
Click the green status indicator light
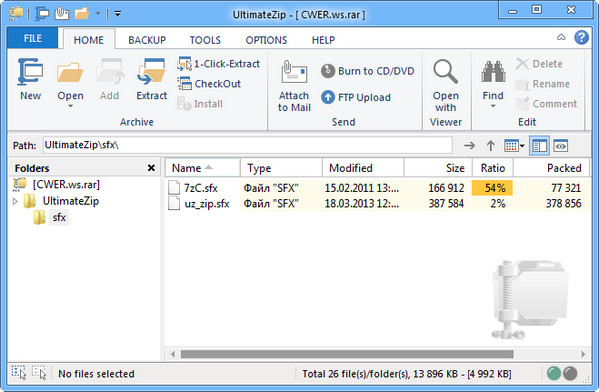click(x=554, y=373)
